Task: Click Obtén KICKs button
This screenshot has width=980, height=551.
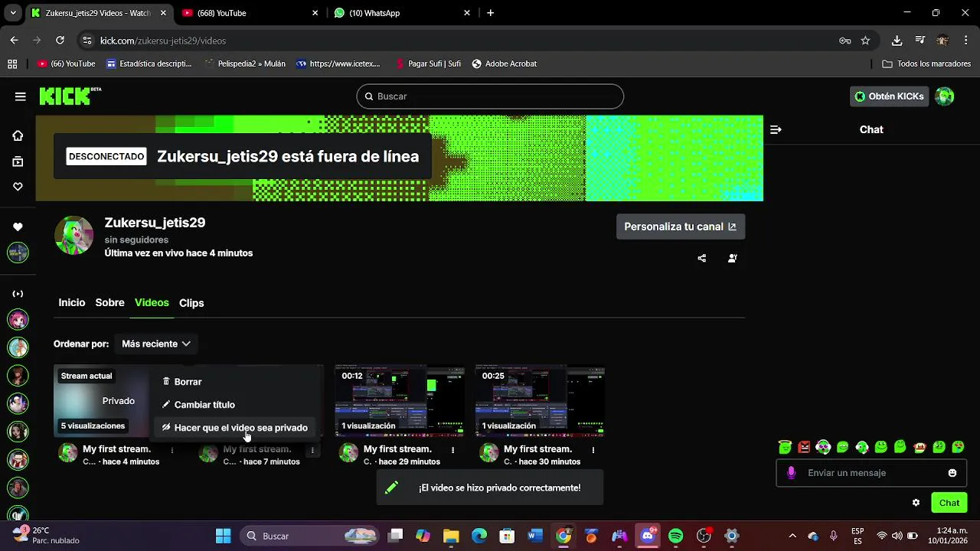Action: point(889,96)
